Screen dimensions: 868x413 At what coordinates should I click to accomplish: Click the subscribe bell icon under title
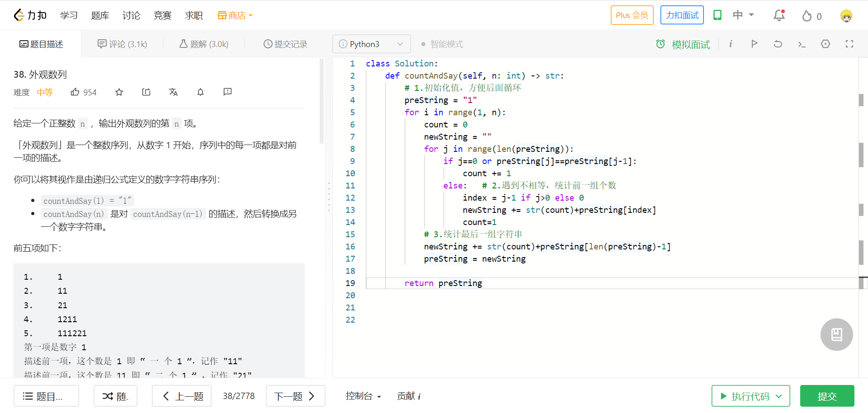(200, 92)
